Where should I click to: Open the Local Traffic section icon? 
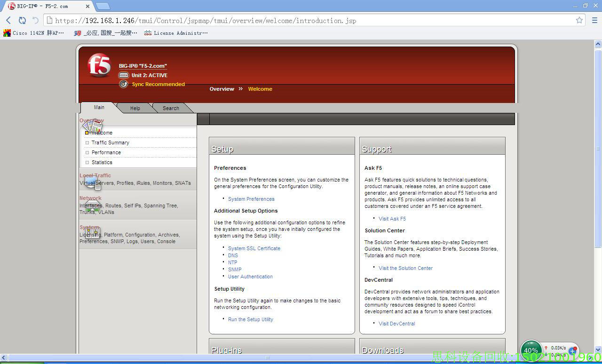pyautogui.click(x=93, y=183)
